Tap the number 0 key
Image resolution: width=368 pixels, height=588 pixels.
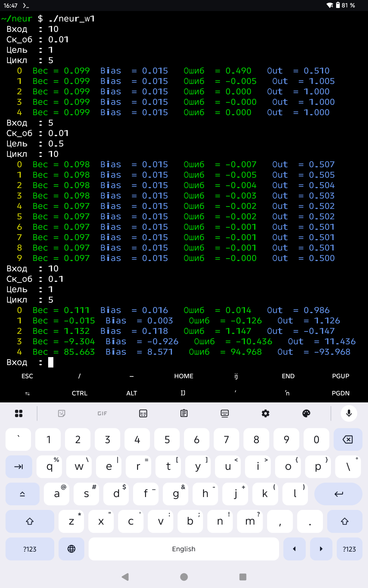point(316,439)
